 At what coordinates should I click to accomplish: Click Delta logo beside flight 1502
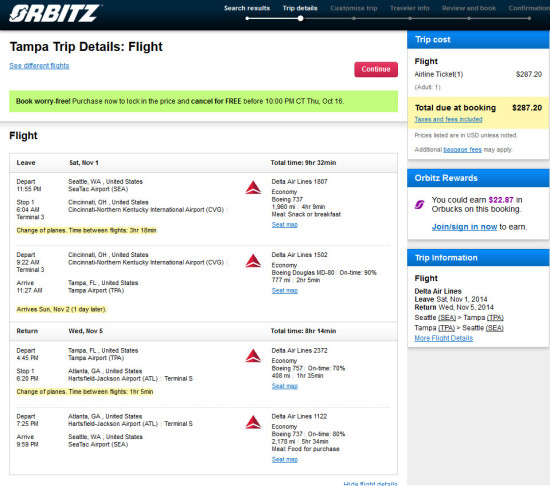pyautogui.click(x=253, y=261)
